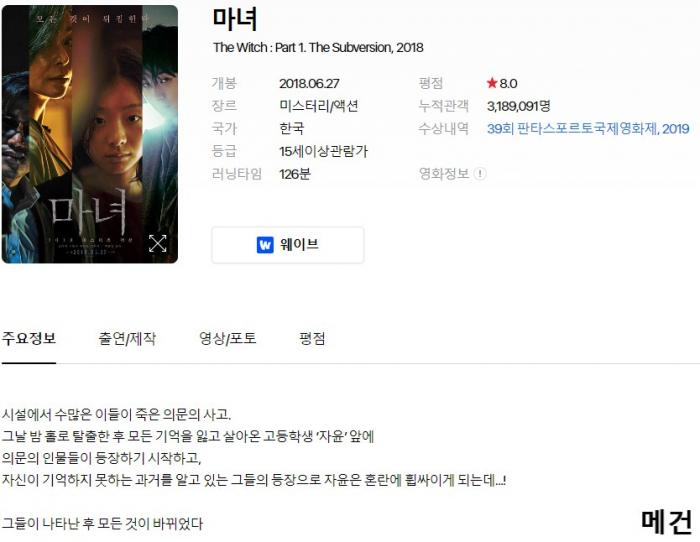Click the 미스터리/액션 genre text

319,106
